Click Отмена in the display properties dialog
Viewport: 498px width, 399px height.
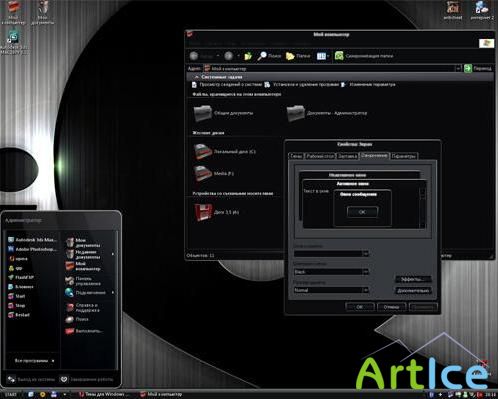[x=392, y=307]
